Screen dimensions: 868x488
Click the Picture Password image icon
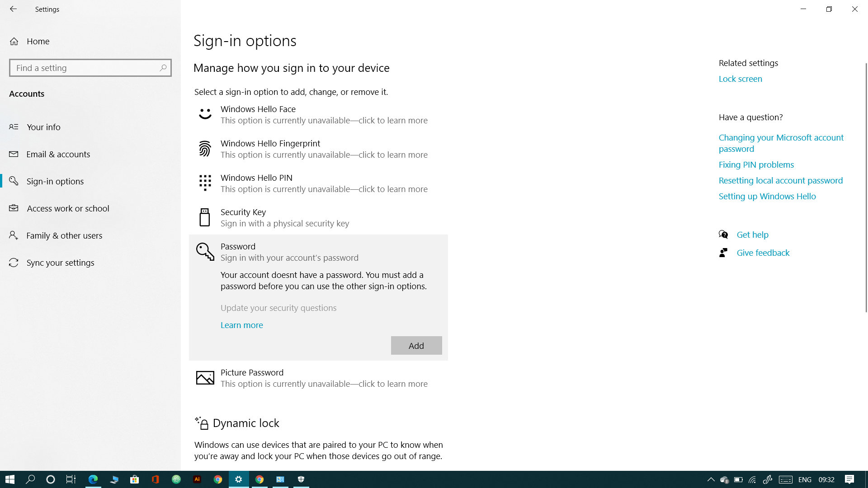tap(205, 378)
